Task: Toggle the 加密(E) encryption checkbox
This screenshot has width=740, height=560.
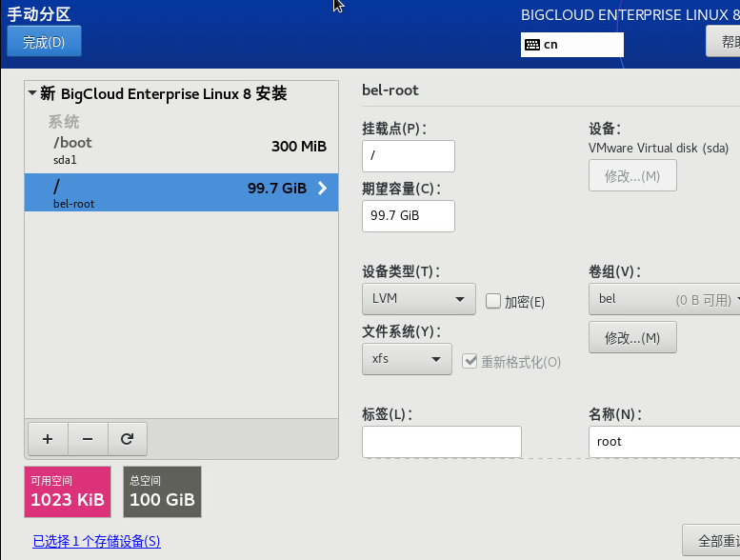Action: pos(493,301)
